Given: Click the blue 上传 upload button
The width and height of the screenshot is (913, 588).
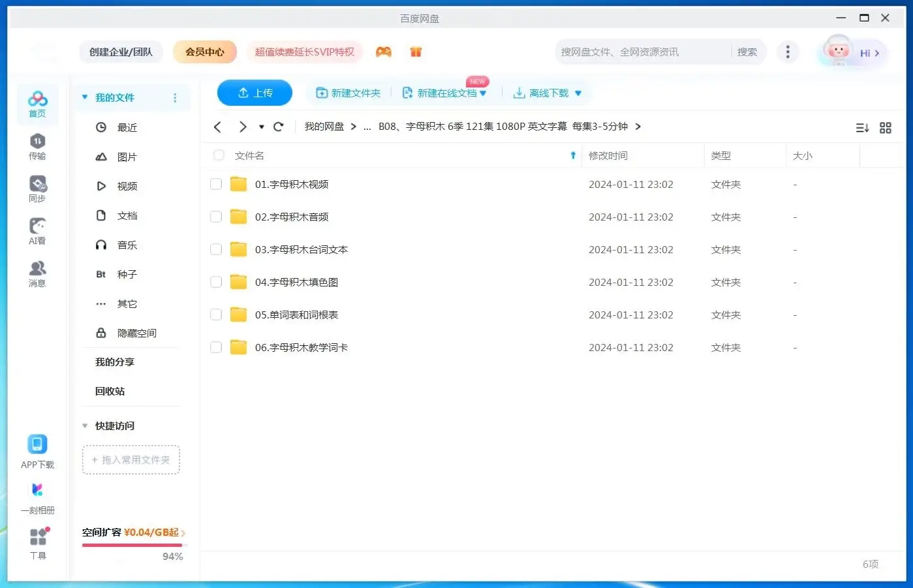Looking at the screenshot, I should pyautogui.click(x=255, y=93).
